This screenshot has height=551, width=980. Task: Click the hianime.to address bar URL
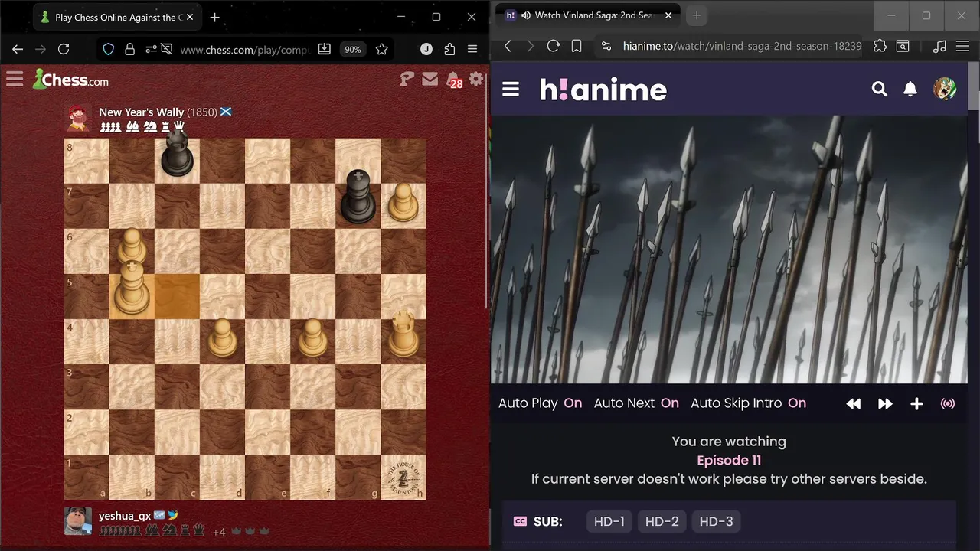click(742, 46)
